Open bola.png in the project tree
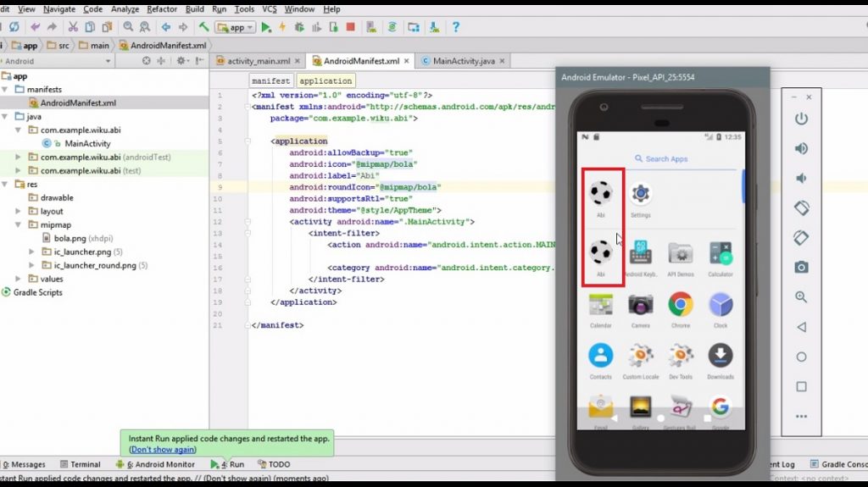 (x=70, y=239)
